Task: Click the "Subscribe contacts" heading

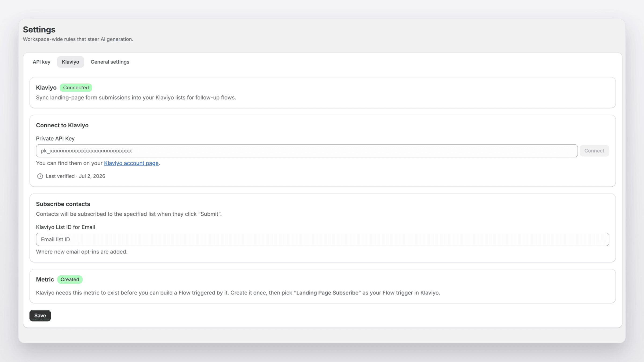Action: click(63, 204)
